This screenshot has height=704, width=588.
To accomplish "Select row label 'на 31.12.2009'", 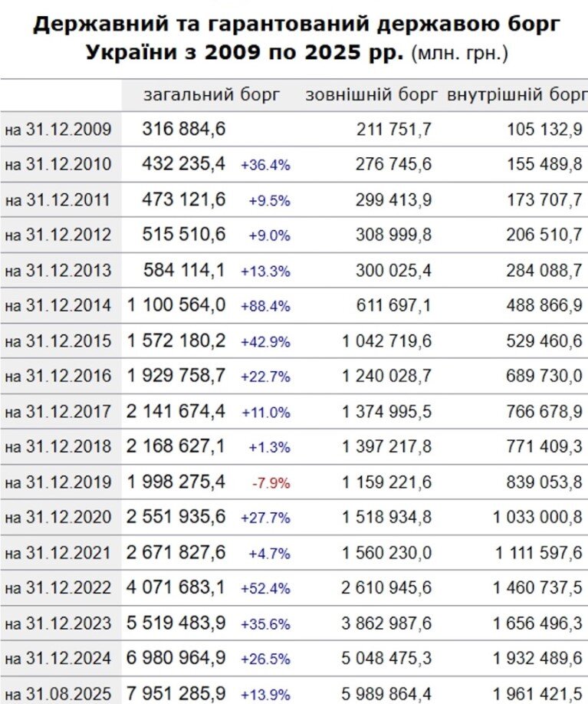I will 58,130.
